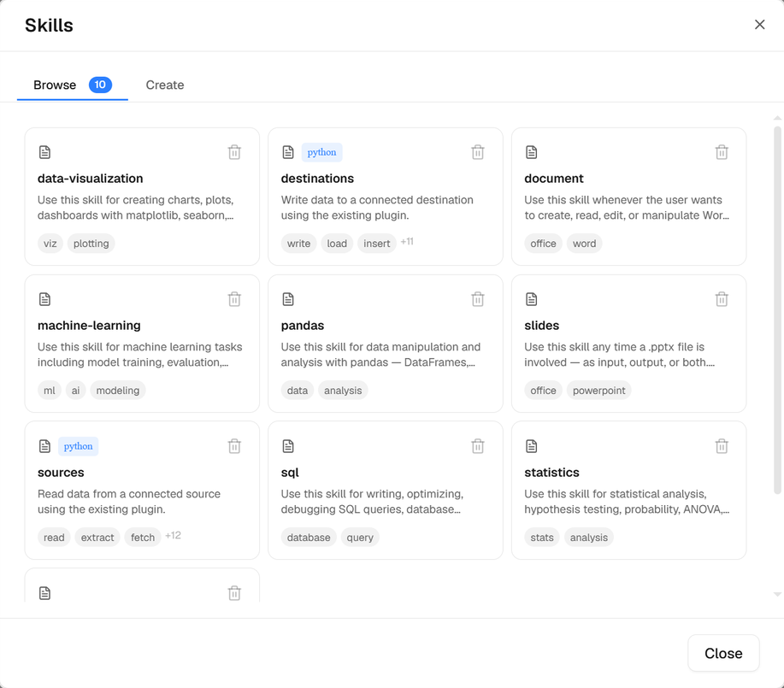
Task: Click the python badge on sources card
Action: click(78, 446)
